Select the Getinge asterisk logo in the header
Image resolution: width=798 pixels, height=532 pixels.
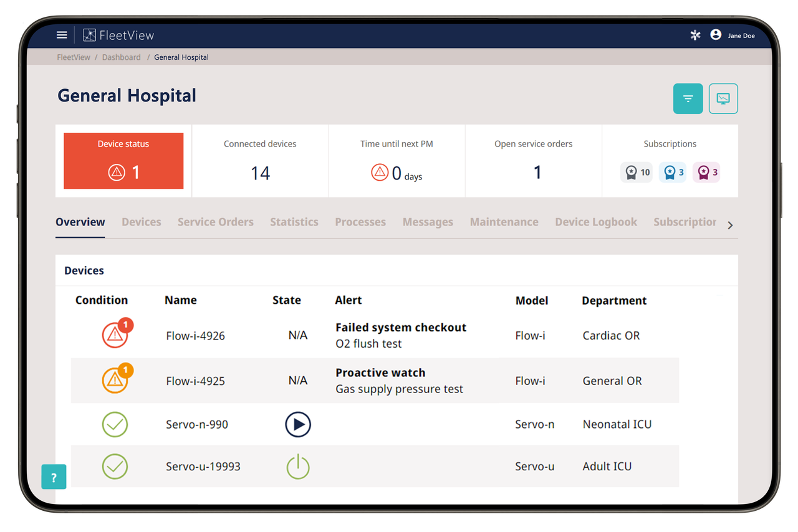695,36
